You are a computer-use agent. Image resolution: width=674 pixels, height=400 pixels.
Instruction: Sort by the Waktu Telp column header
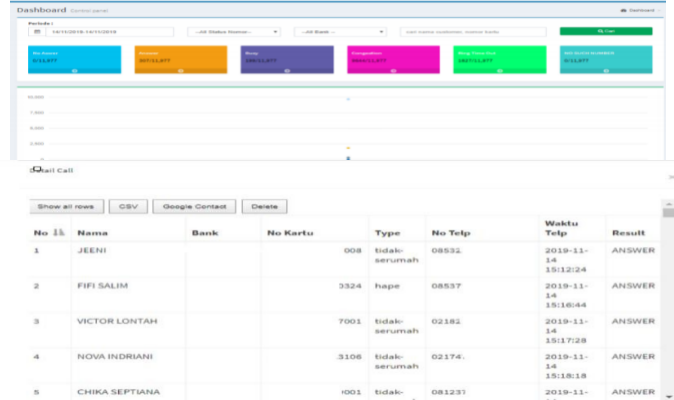pos(561,228)
